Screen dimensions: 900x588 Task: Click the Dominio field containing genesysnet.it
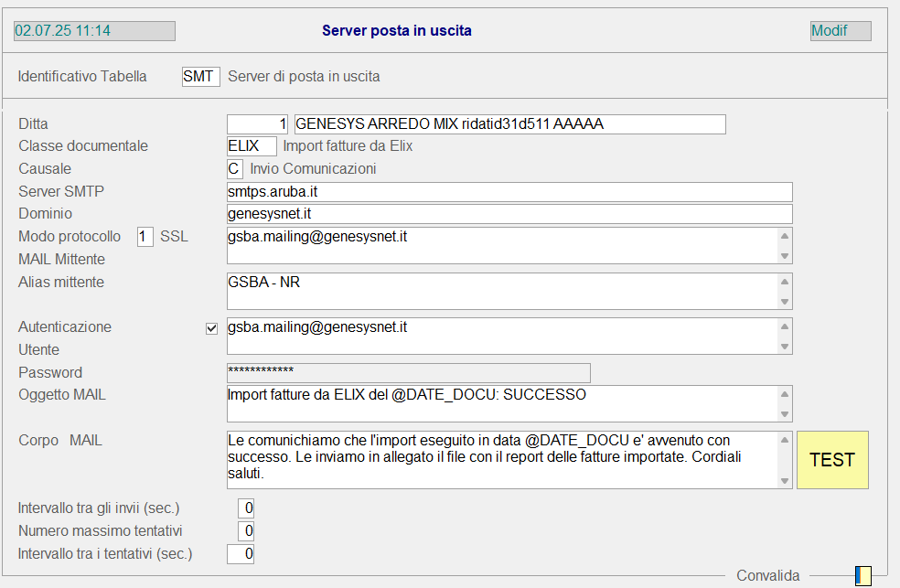point(509,214)
